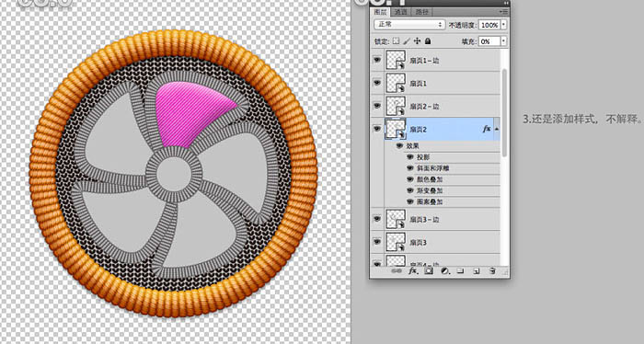Click the 斜面和浮雕 effect entry
644x344 pixels.
[x=433, y=168]
